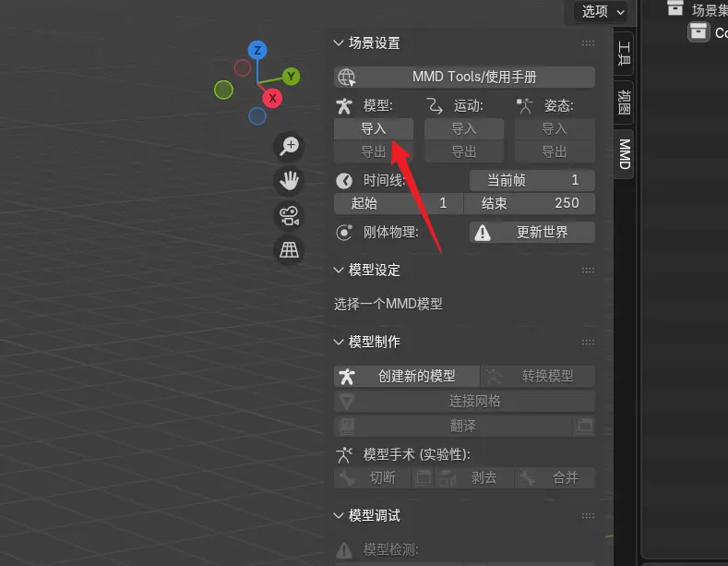Viewport: 728px width, 566px height.
Task: Click the 模型手术 (实验性): label
Action: click(x=416, y=455)
